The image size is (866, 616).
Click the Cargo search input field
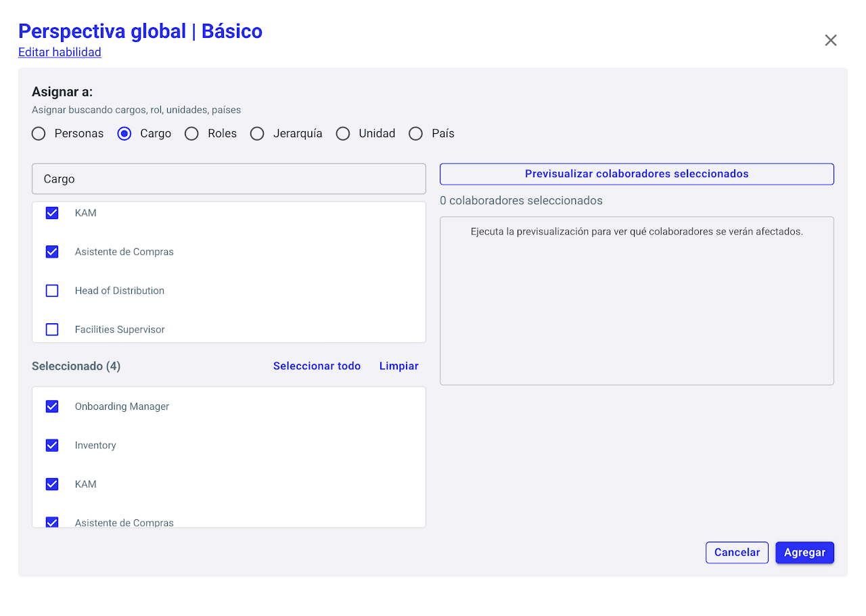[229, 179]
